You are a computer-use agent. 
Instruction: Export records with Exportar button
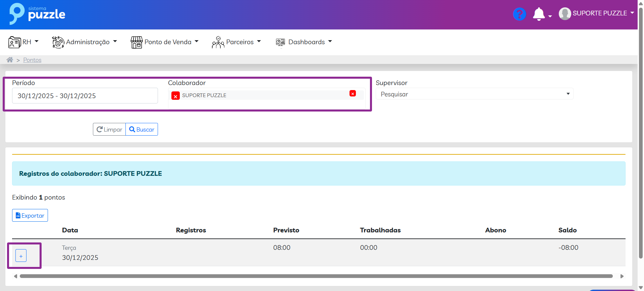click(30, 216)
